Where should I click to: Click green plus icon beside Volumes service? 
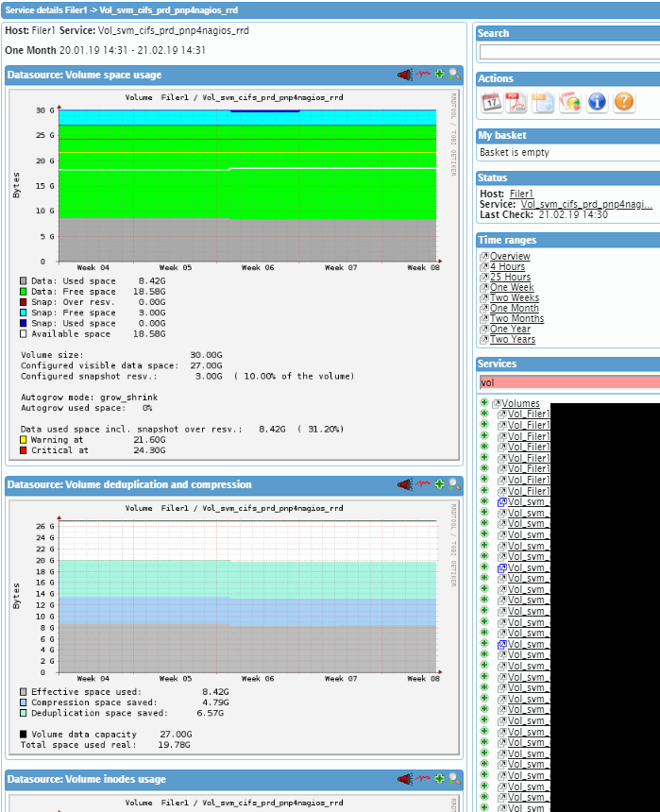coord(484,402)
